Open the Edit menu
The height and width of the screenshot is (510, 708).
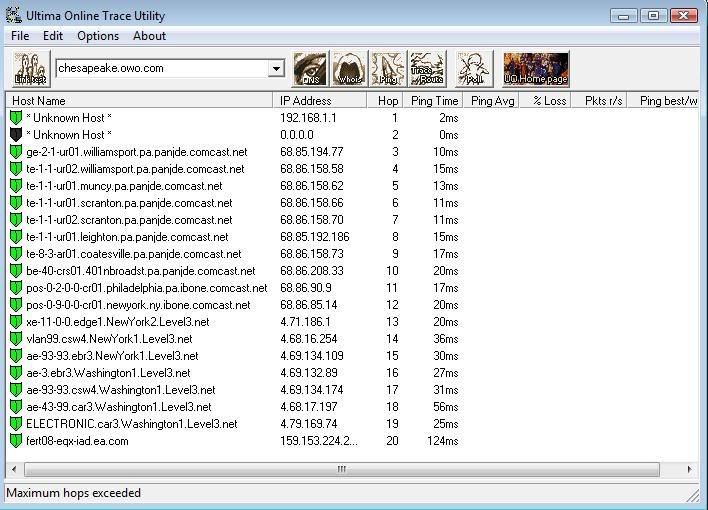[53, 36]
